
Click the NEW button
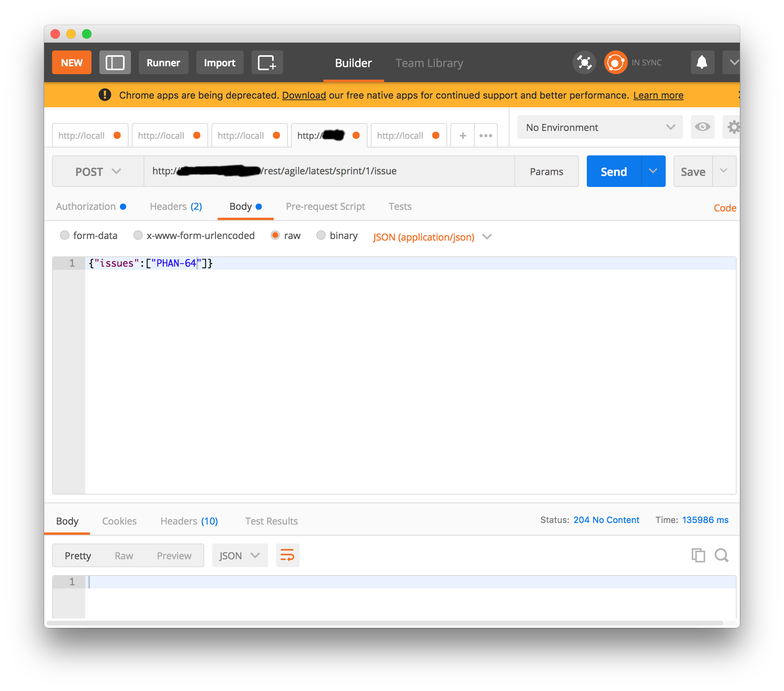72,62
